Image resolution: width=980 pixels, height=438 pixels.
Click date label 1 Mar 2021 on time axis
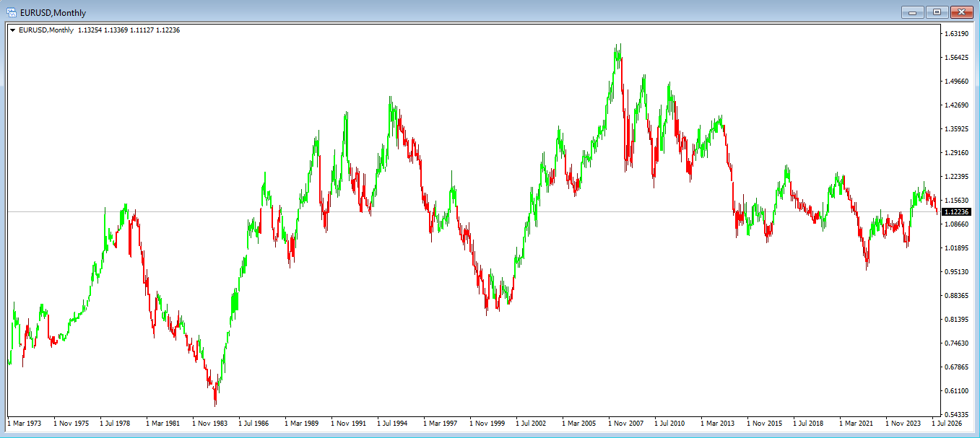857,424
